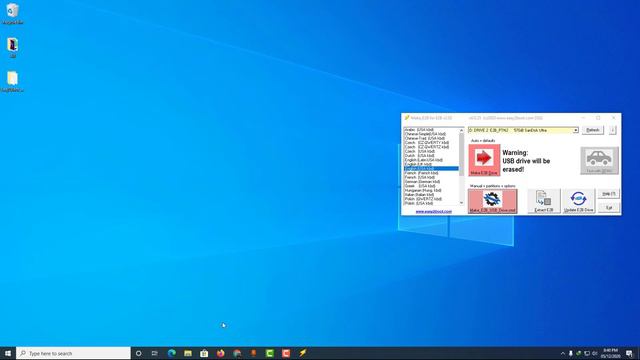
Task: Click the Refresh button
Action: click(x=593, y=130)
